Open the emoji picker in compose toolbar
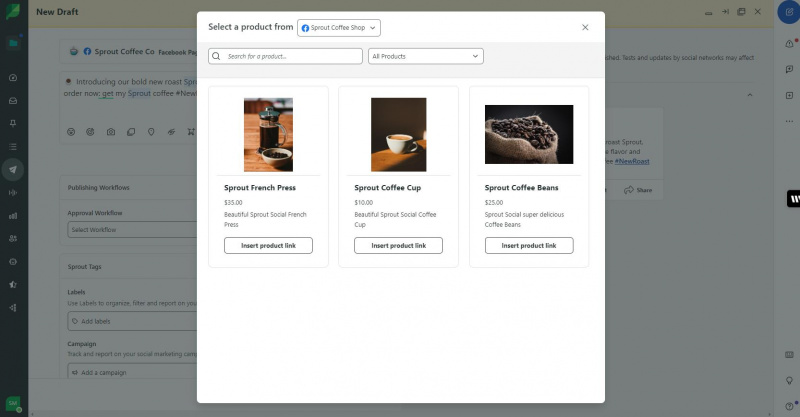 click(71, 132)
